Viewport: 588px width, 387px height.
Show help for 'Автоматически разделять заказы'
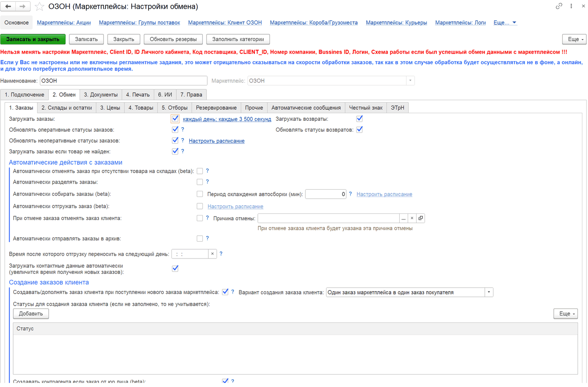207,182
